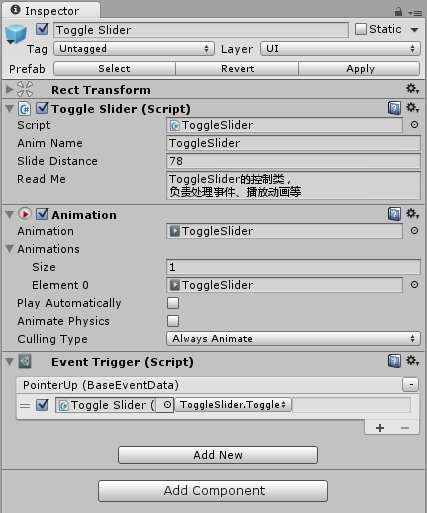
Task: Open the Inspector panel options menu
Action: click(x=415, y=13)
